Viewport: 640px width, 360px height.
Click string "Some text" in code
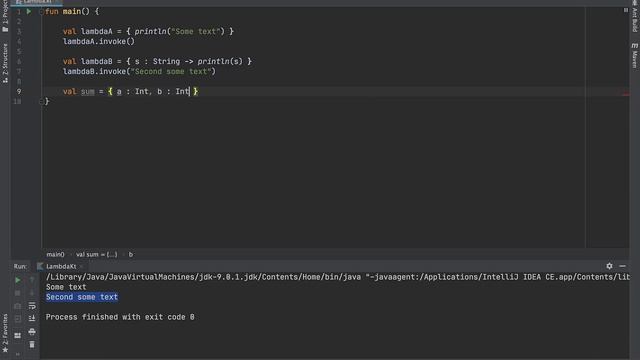[196, 31]
